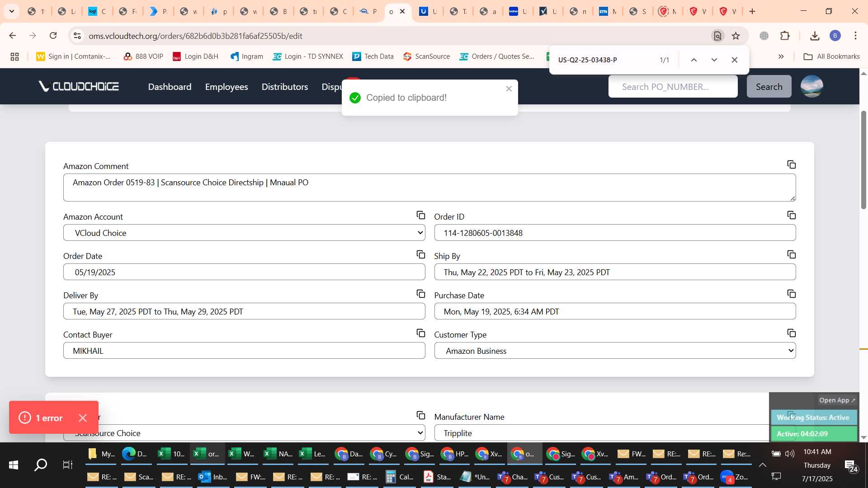Open the Customer Type dropdown
The height and width of the screenshot is (488, 868).
tap(615, 351)
